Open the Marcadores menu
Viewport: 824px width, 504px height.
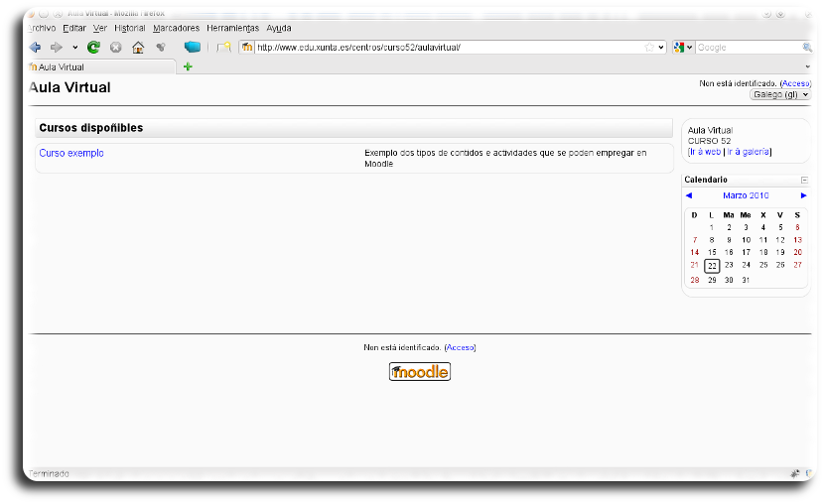176,28
